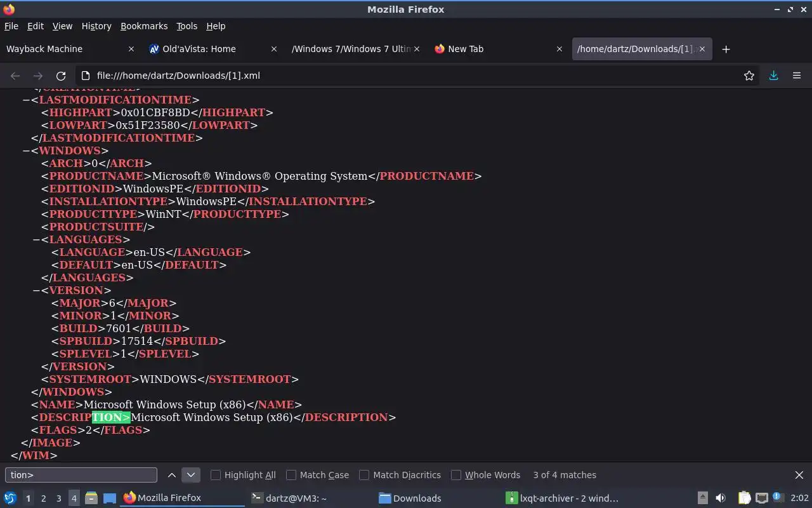The height and width of the screenshot is (508, 812).
Task: Click the volume icon in tray
Action: pos(721,498)
